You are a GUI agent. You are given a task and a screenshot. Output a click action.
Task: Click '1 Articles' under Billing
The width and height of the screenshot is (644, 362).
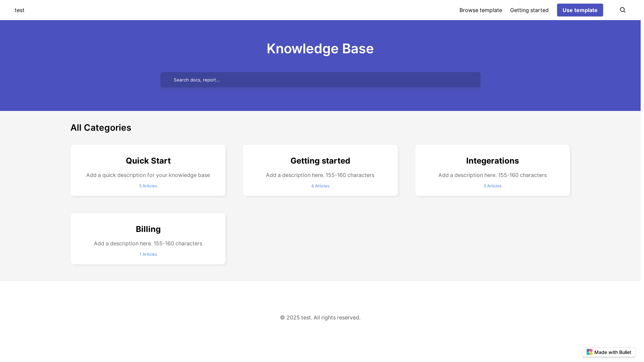click(148, 254)
